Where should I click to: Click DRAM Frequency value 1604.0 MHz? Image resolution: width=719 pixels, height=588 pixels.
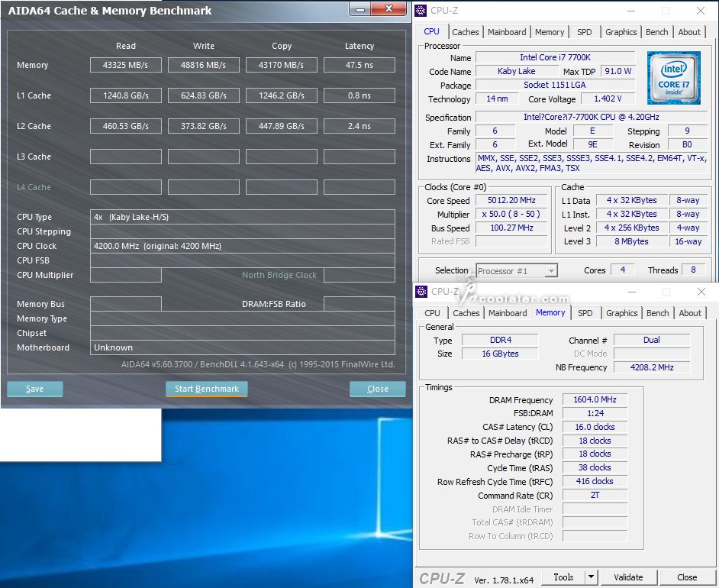click(x=595, y=399)
